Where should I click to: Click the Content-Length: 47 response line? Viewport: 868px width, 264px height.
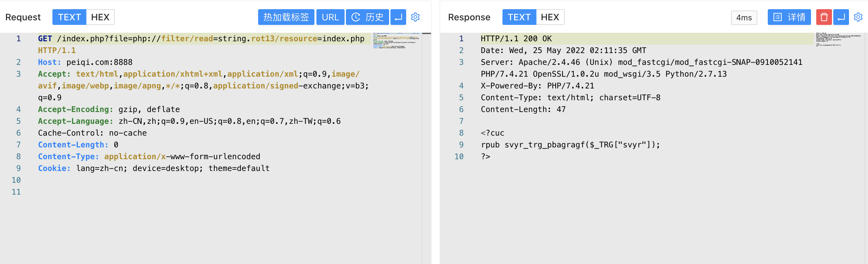point(523,110)
